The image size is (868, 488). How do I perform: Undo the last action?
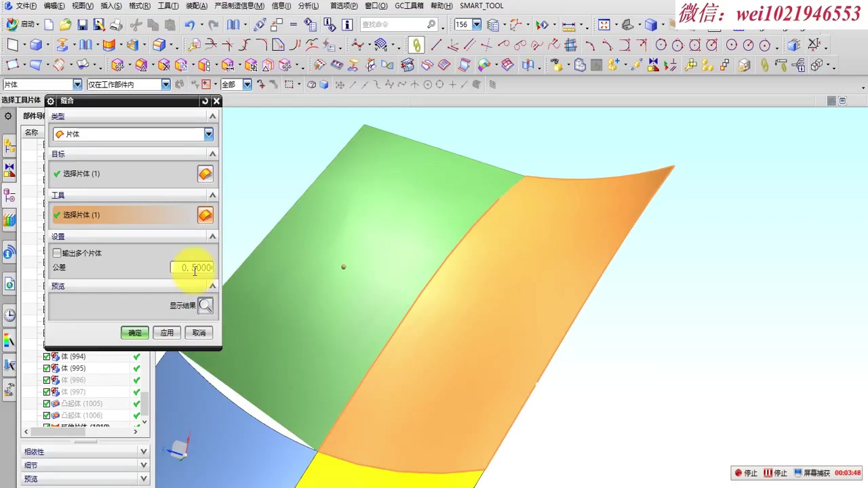pos(189,25)
